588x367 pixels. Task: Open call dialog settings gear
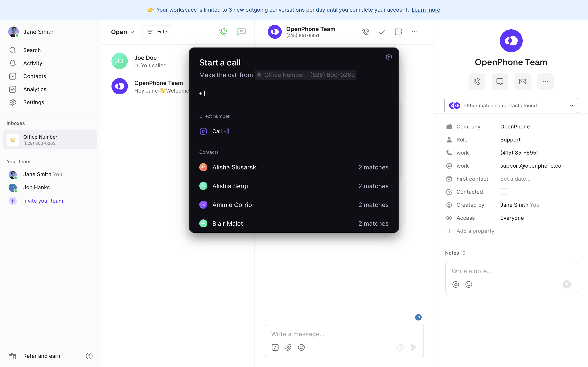tap(389, 57)
